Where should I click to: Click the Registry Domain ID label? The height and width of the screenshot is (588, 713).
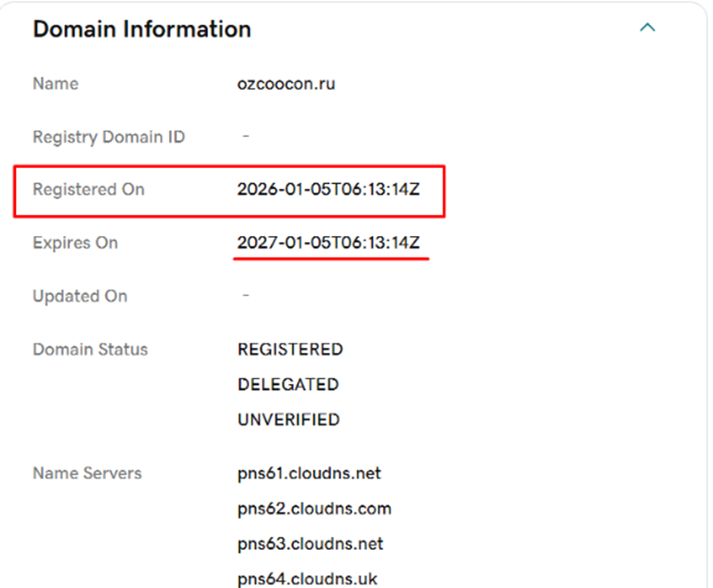(x=108, y=137)
